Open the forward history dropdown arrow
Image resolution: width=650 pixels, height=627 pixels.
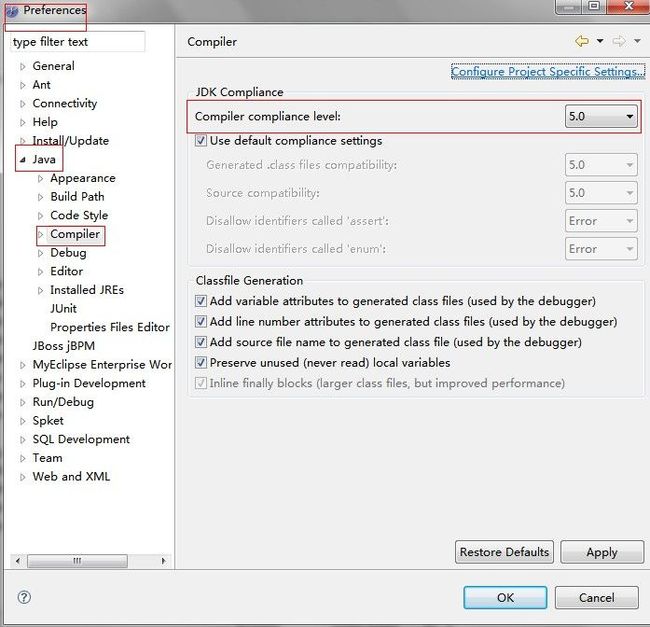click(x=637, y=41)
